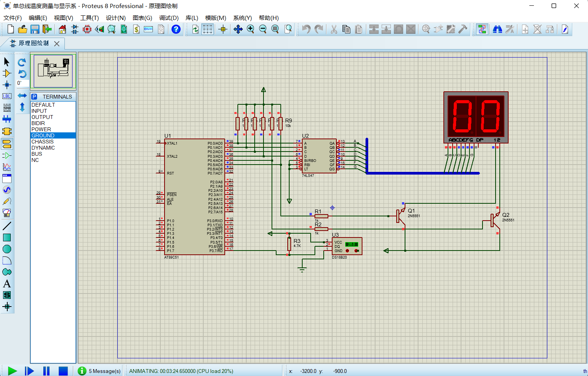Image resolution: width=588 pixels, height=376 pixels.
Task: Select the Wire Label LBL tool
Action: click(7, 96)
